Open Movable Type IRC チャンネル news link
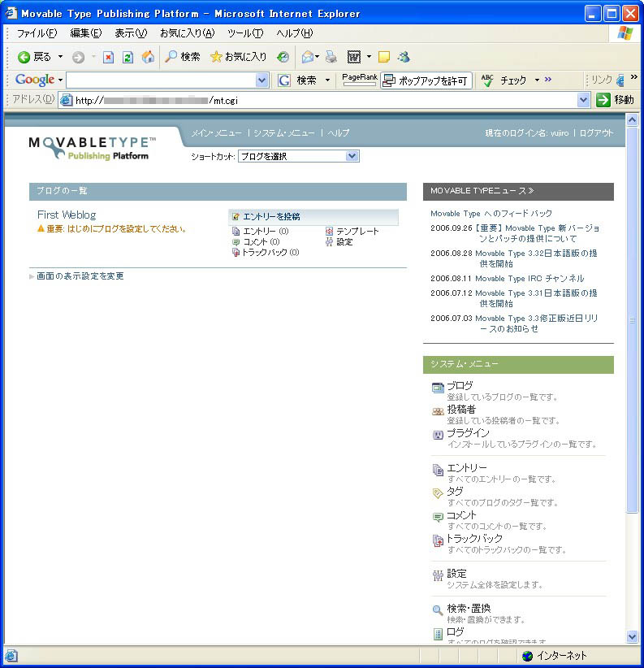 click(529, 279)
